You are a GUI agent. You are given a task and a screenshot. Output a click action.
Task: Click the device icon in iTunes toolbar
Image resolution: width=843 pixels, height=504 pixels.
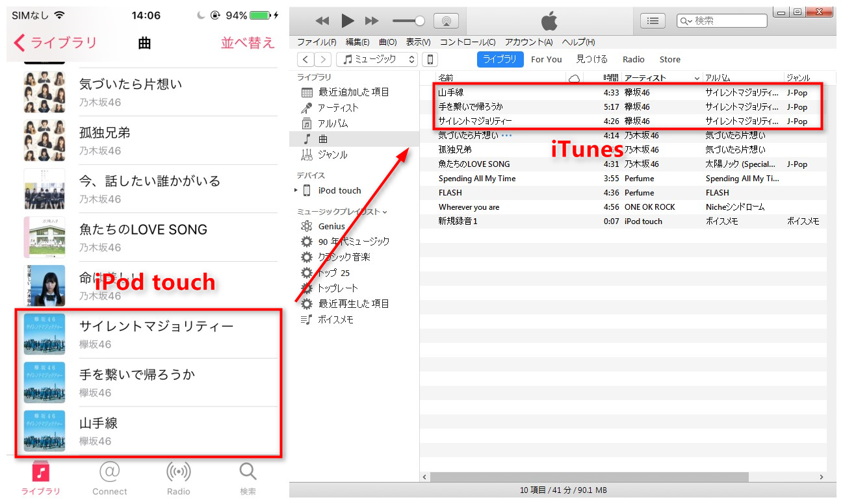click(x=430, y=59)
